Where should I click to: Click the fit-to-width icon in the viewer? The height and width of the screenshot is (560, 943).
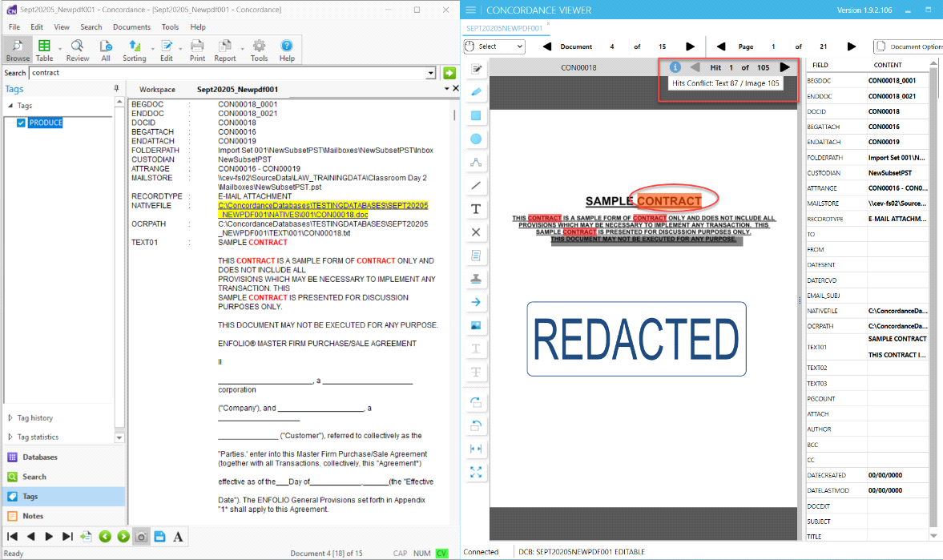[x=476, y=449]
